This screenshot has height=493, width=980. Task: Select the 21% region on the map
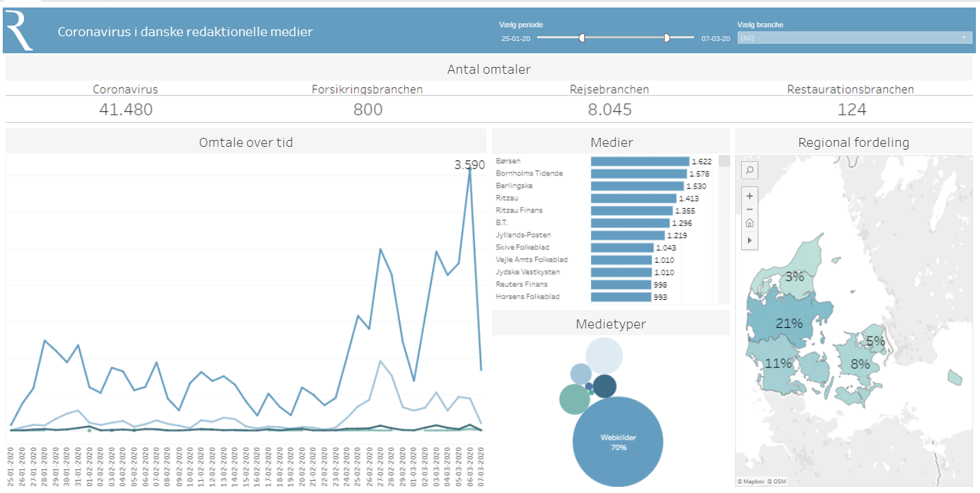click(x=788, y=323)
